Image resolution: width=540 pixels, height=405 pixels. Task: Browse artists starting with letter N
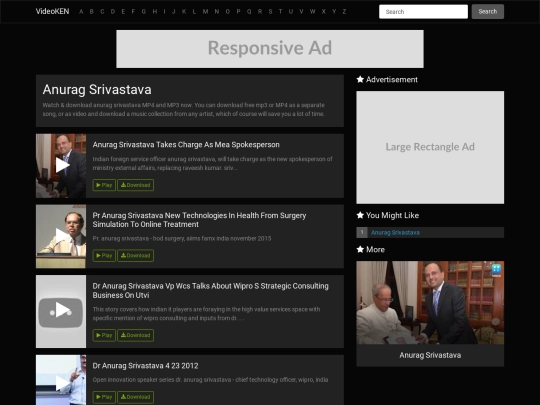coord(217,12)
